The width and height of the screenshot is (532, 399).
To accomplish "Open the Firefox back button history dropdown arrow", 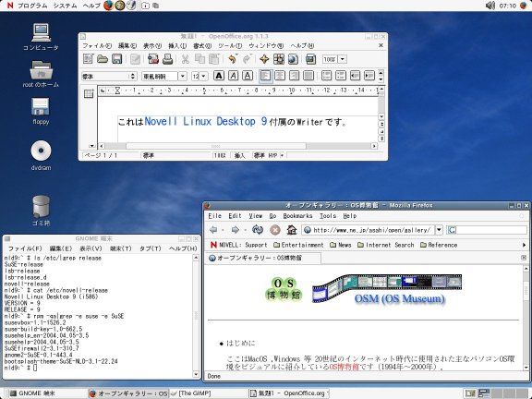I will point(223,230).
